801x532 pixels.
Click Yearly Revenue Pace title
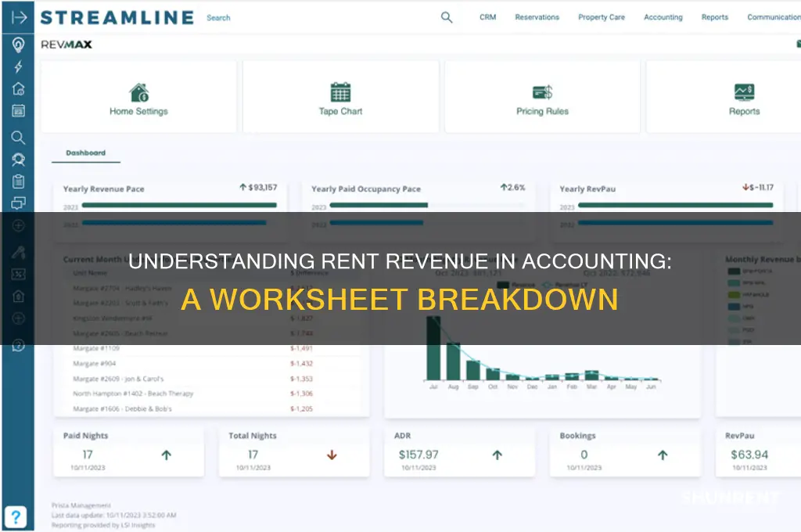coord(104,189)
